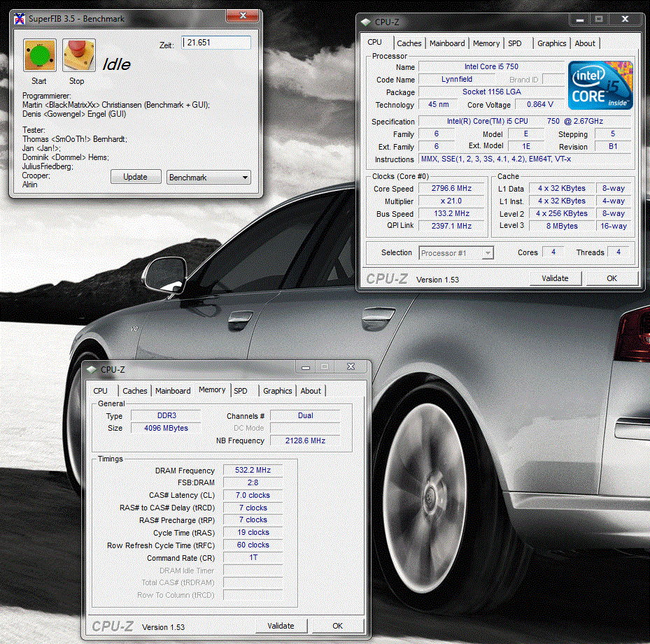
Task: Click the '2128.6 MHz' NB Frequency value
Action: point(305,441)
